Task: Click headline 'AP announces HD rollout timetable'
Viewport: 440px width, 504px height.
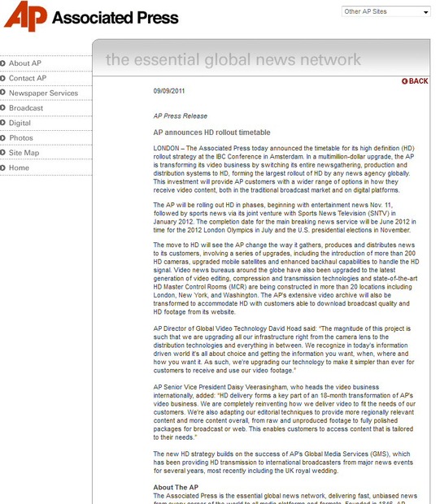Action: click(211, 133)
